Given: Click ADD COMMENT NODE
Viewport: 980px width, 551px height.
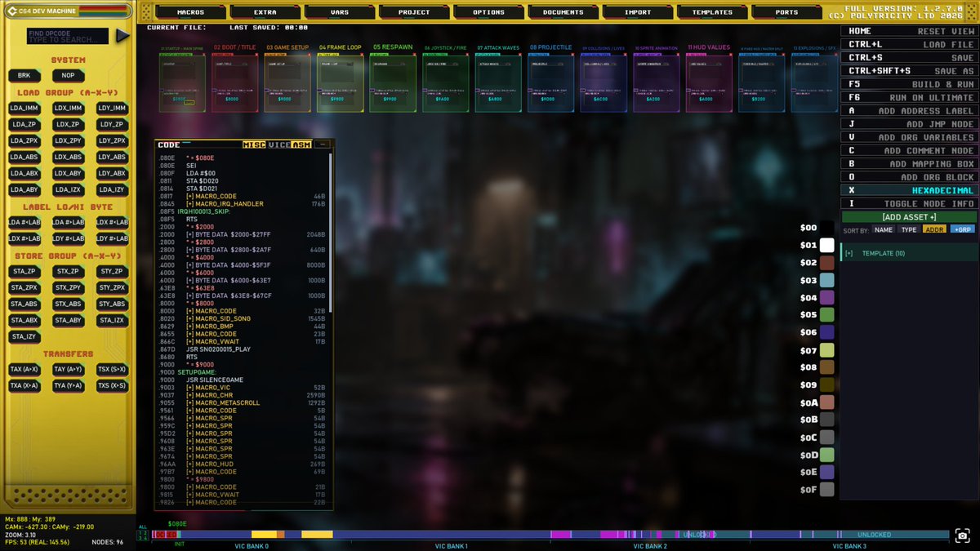Looking at the screenshot, I should click(910, 150).
